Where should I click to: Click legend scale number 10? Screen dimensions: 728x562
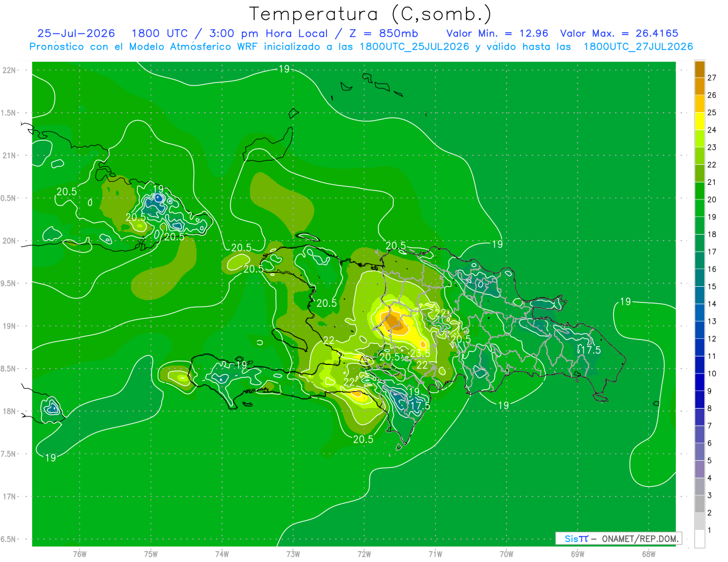(x=712, y=373)
